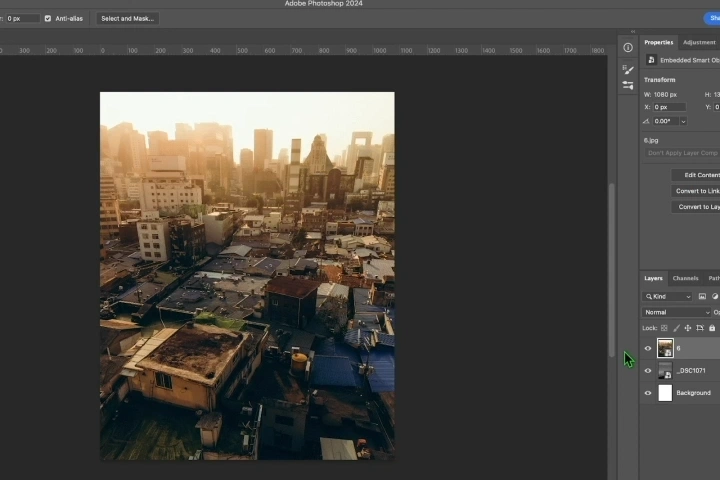
Task: Open the rotation angle dropdown arrow
Action: click(683, 121)
